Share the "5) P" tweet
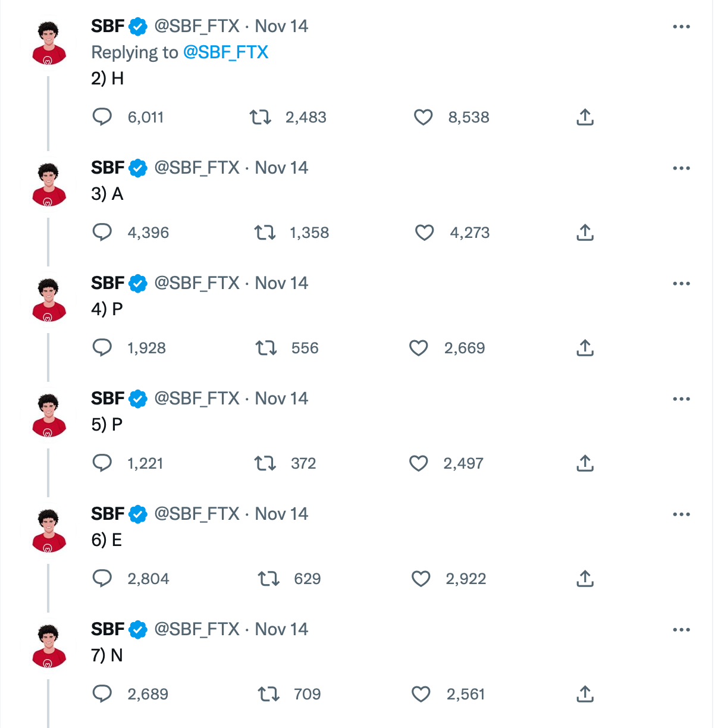 click(585, 463)
